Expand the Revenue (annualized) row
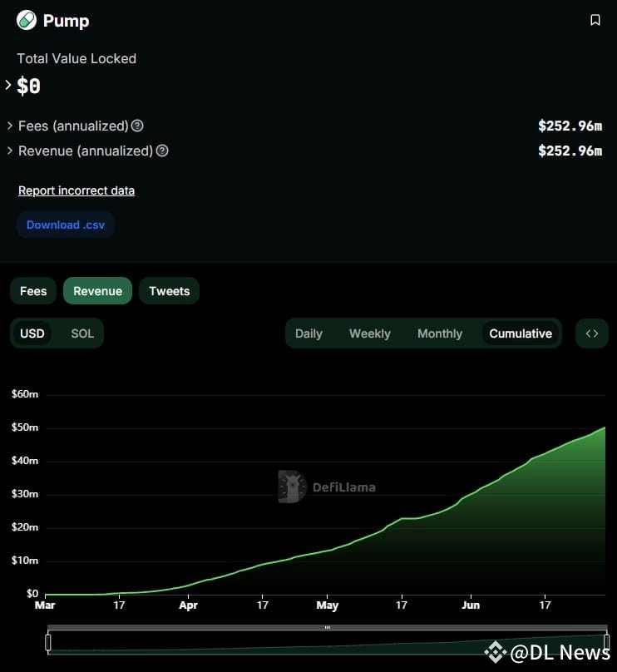 pyautogui.click(x=10, y=151)
